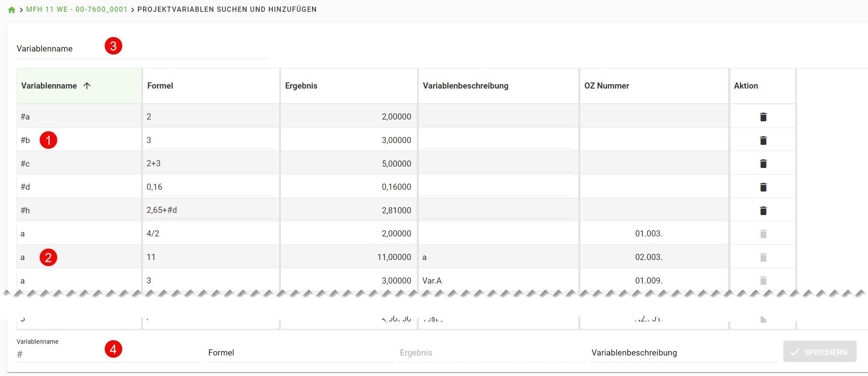Focus the Variablenname search field at top
This screenshot has height=376, width=868.
pos(141,49)
